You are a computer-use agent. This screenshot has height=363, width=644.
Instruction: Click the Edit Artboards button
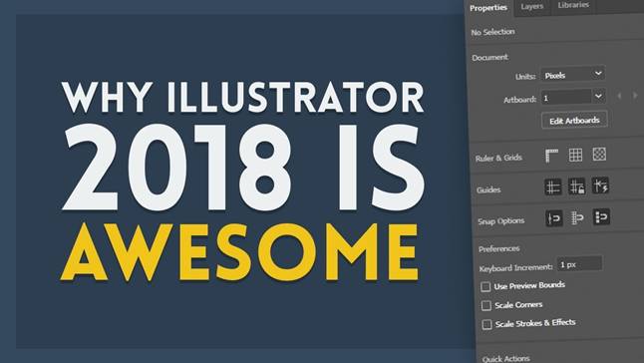click(x=574, y=121)
